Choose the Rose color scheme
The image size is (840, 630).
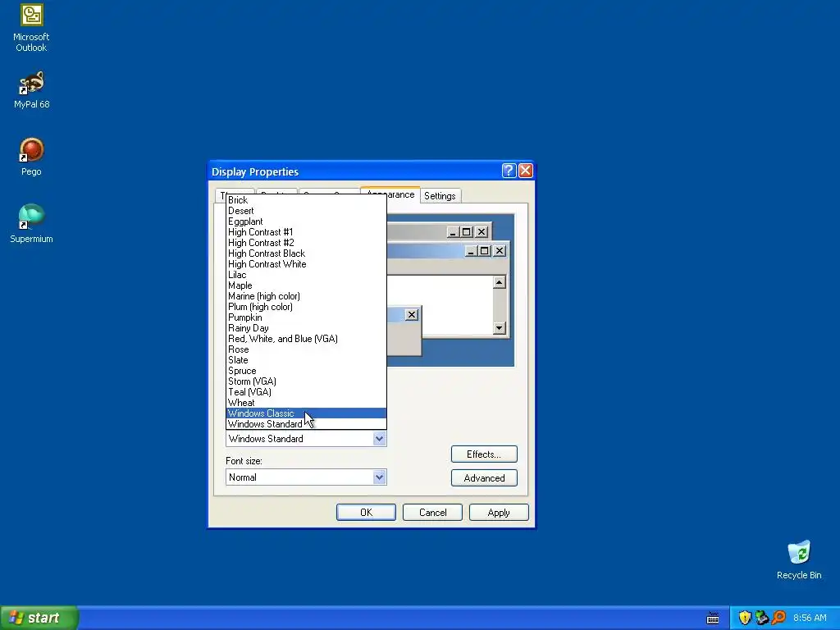[x=306, y=349]
